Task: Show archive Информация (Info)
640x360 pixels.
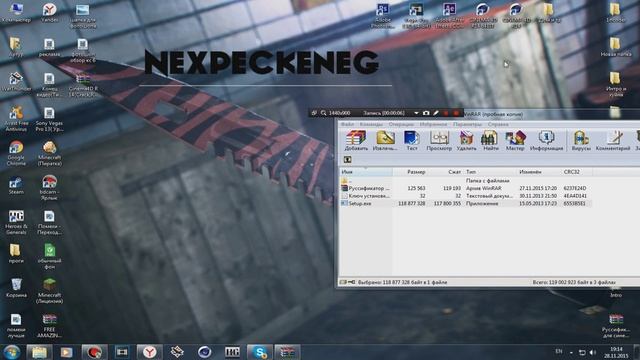Action: 547,141
